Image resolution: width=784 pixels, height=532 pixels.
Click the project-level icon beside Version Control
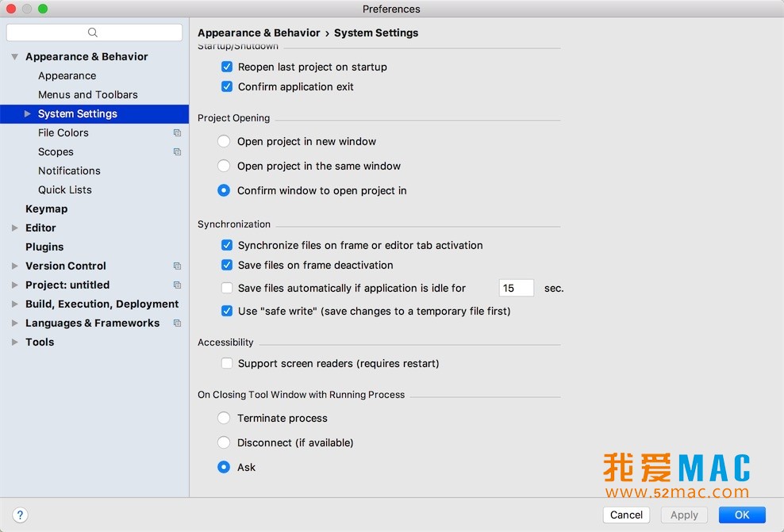[x=177, y=266]
